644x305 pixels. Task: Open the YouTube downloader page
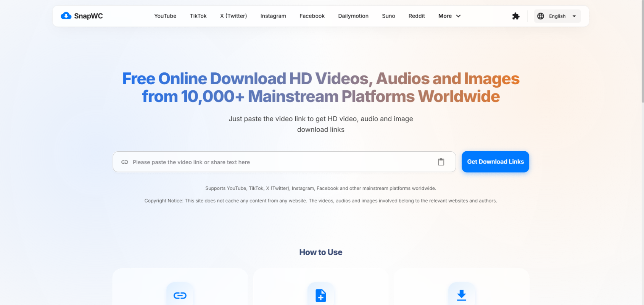pos(165,16)
